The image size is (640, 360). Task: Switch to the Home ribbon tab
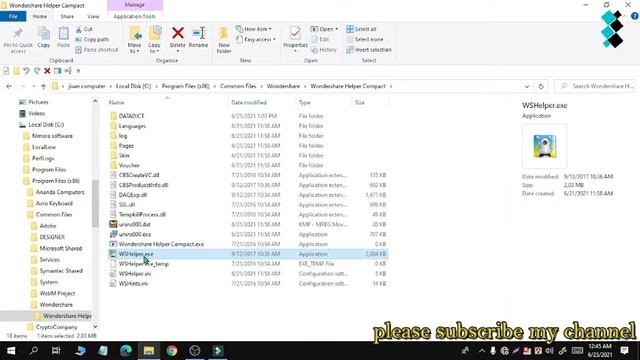coord(40,16)
